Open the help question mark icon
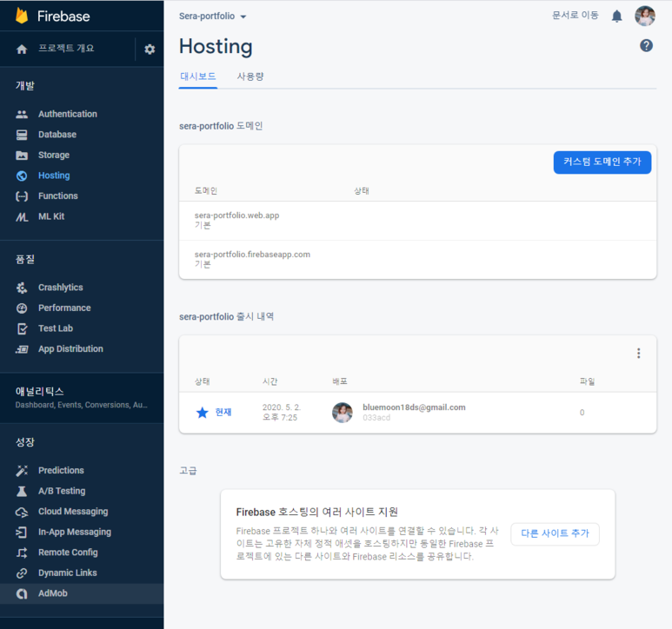 point(646,45)
